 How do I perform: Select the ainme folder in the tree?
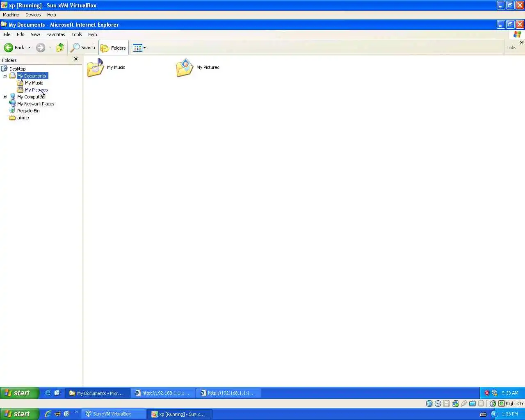[23, 118]
